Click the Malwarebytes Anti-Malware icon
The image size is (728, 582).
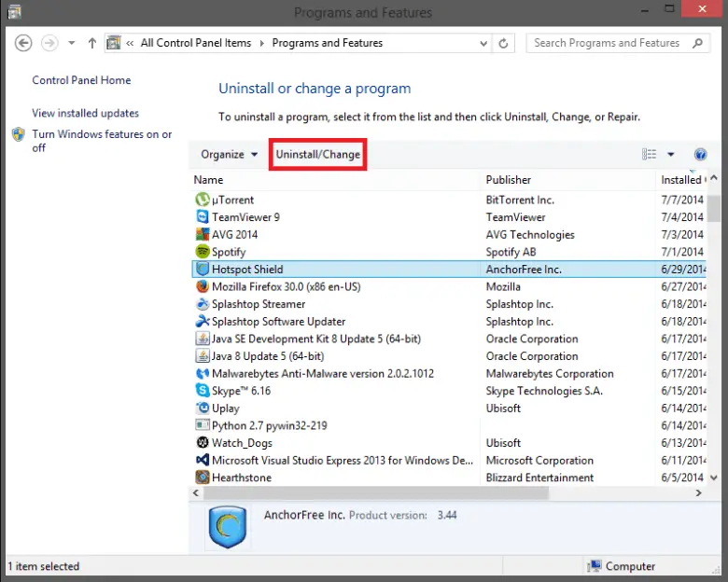tap(203, 374)
